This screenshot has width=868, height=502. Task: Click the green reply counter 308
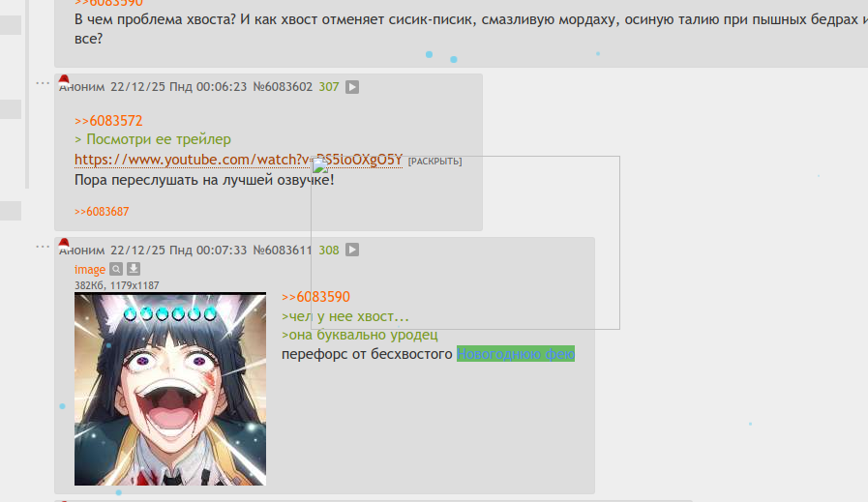pos(329,250)
